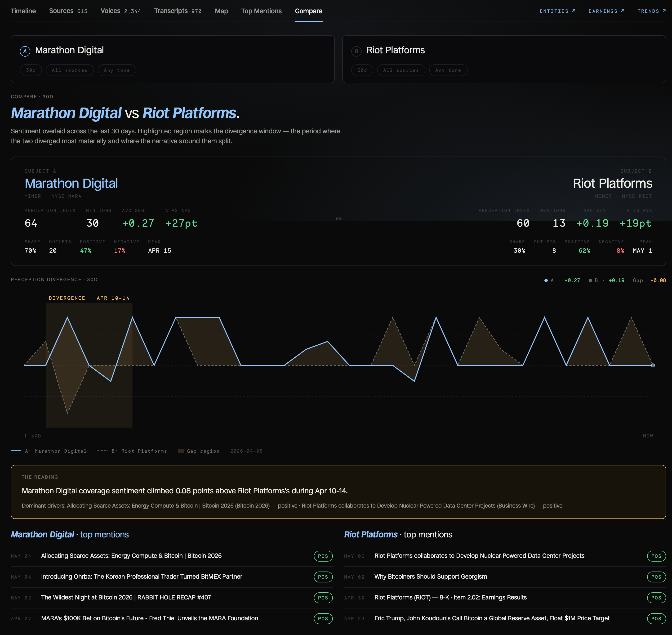This screenshot has height=635, width=672.
Task: Click POS badge on MARA's $100K Bet row
Action: 323,618
